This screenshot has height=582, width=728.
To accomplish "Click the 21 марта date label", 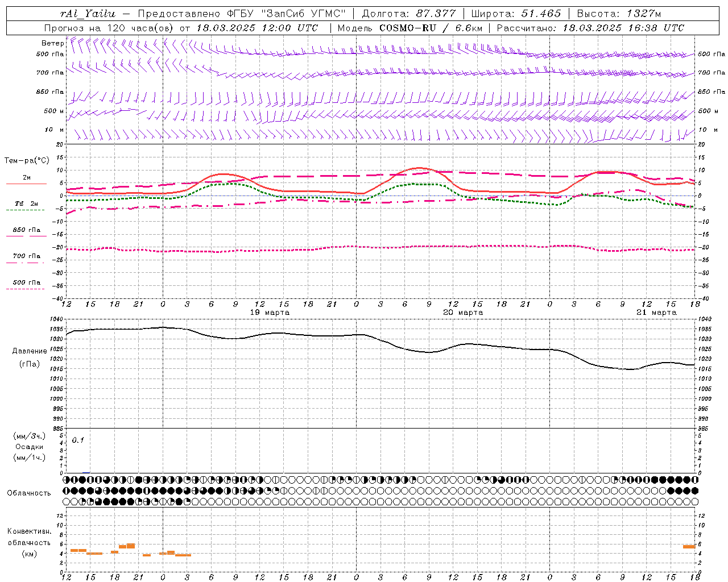I will pyautogui.click(x=656, y=313).
